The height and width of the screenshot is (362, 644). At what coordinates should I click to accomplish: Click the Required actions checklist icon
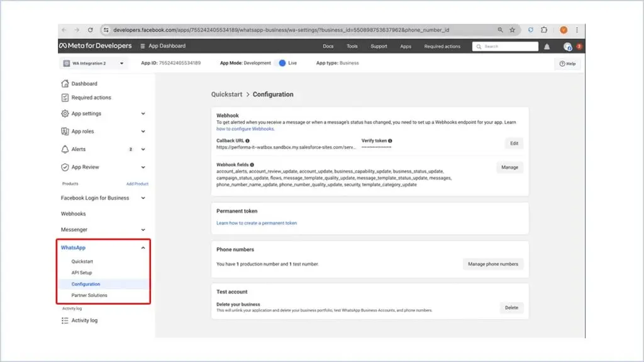coord(65,98)
